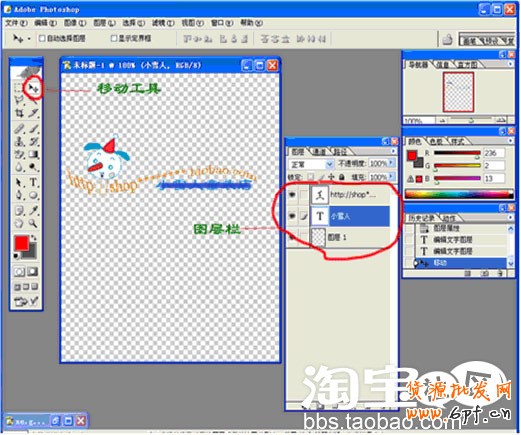Screen dimensions: 521x435
Task: Select the Crop tool
Action: tap(20, 113)
